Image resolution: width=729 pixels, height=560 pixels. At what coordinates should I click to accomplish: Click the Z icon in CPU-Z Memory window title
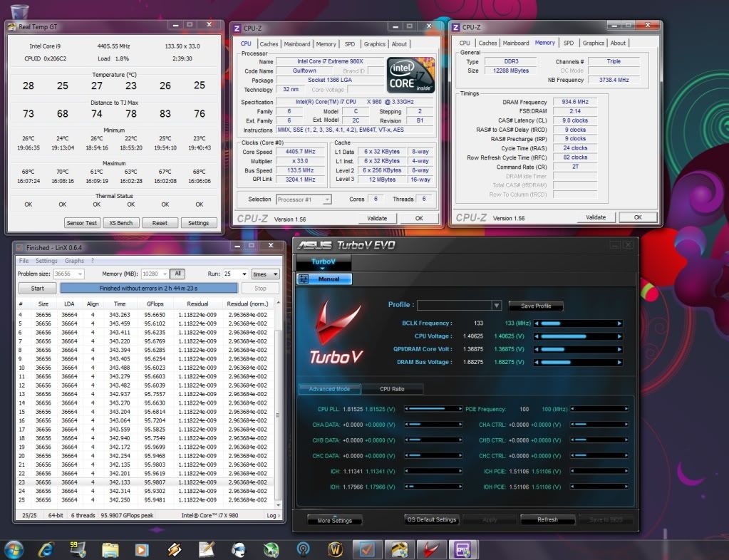[x=455, y=27]
